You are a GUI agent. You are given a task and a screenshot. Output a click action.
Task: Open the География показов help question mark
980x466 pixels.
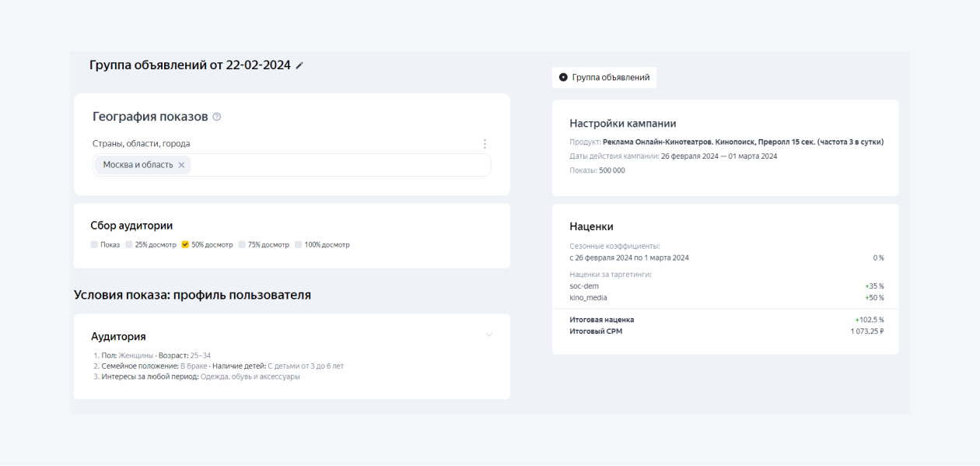point(216,117)
